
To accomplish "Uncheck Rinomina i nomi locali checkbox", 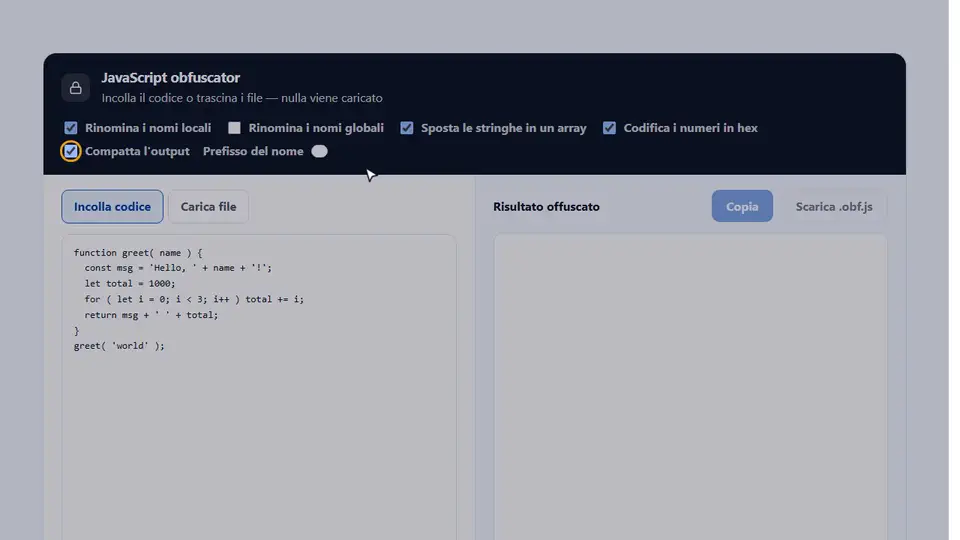I will click(71, 128).
